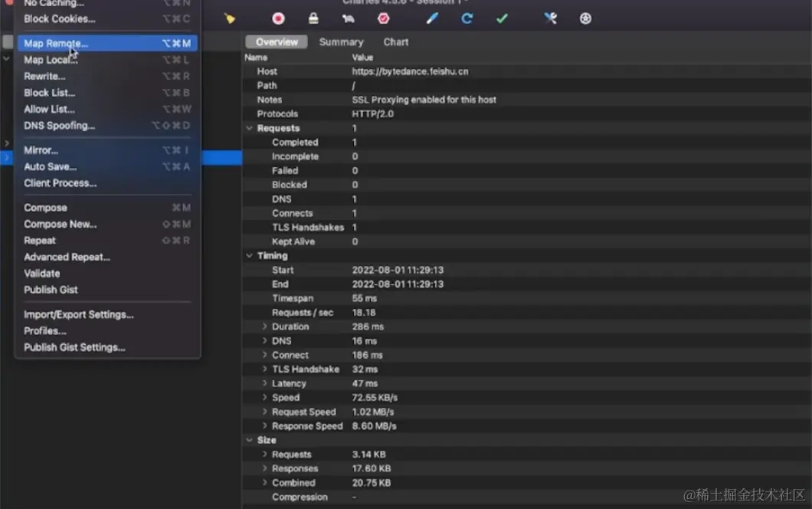Click the SSL Proxying enabled note
The width and height of the screenshot is (812, 509).
point(424,100)
